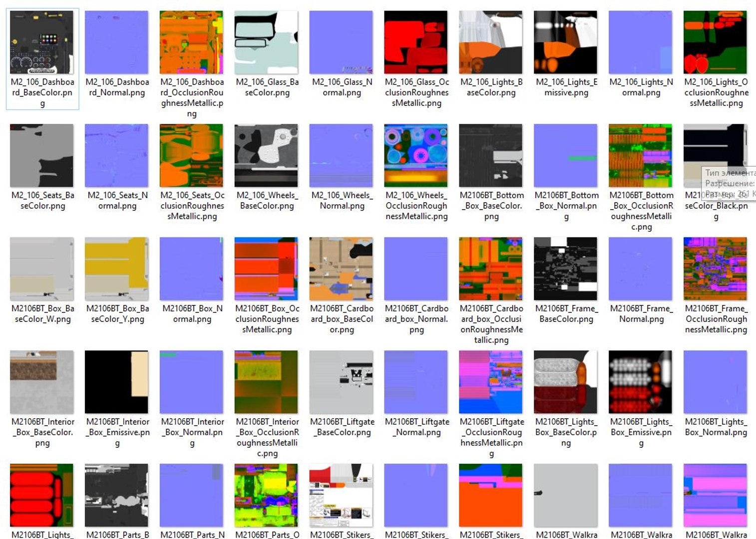The width and height of the screenshot is (756, 539).
Task: Select M2106BT_Frame_OcclusionRoughnessMetallic.png thumbnail
Action: tap(716, 269)
